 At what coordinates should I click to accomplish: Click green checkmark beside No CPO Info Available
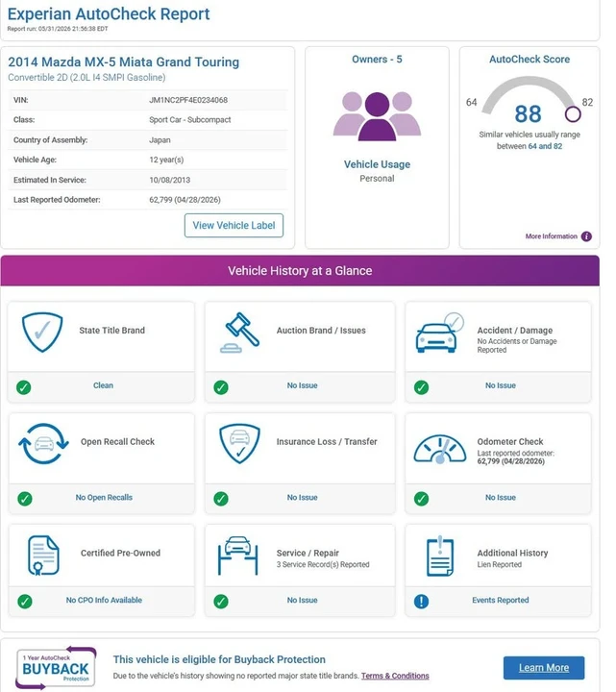pos(25,602)
